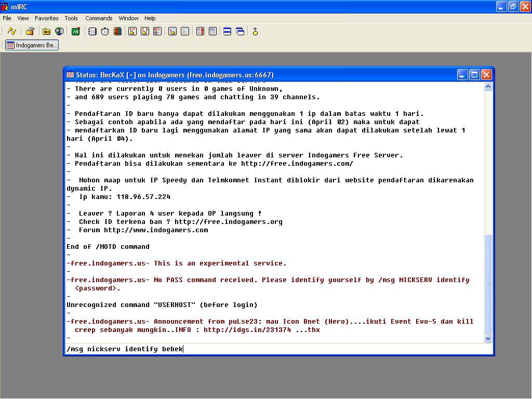Screen dimensions: 532x399
Task: Click the Status window title bar icon
Action: click(x=70, y=75)
